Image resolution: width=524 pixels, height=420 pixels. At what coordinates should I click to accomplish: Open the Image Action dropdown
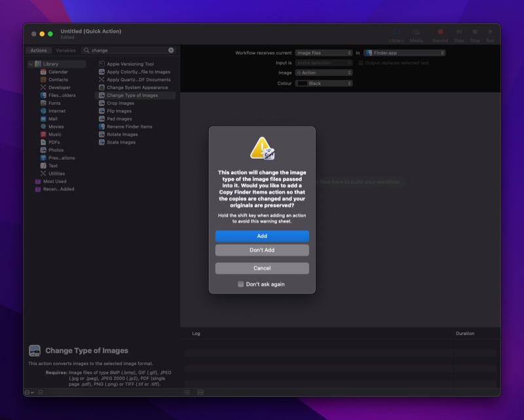pyautogui.click(x=322, y=73)
